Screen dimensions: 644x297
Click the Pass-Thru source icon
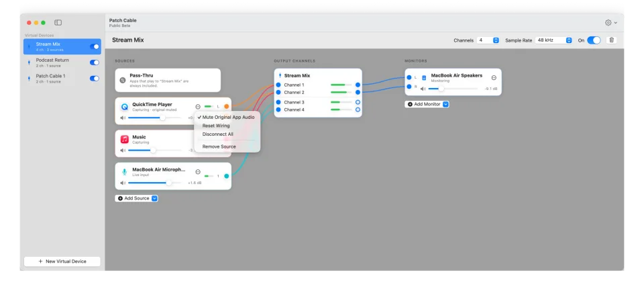click(x=122, y=80)
